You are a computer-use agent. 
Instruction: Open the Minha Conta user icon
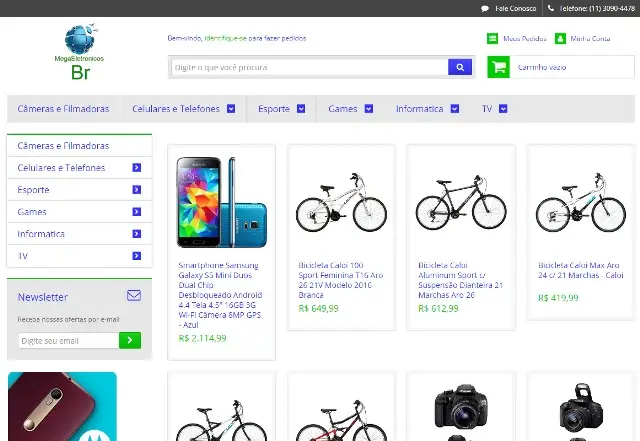(x=560, y=38)
